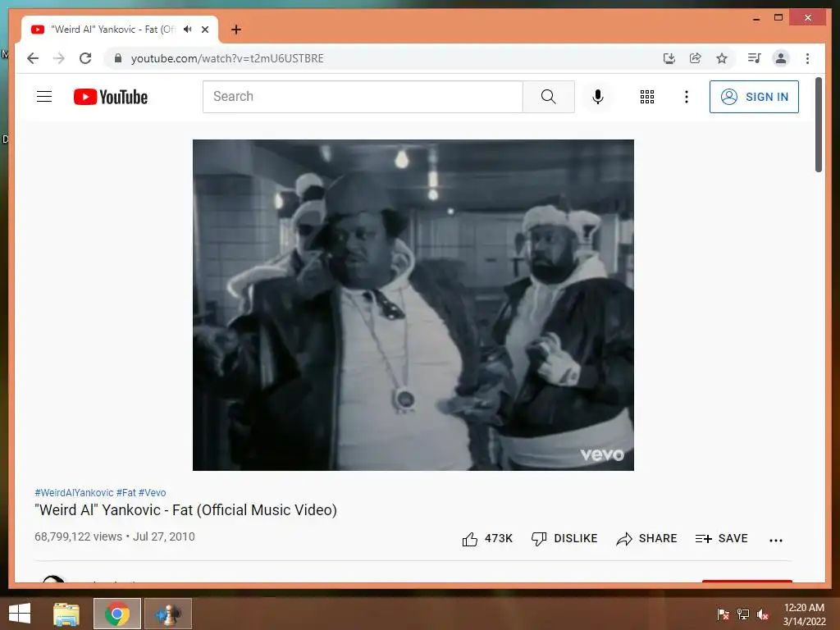Select the Weird Al Yankovic browser tab

coord(120,30)
